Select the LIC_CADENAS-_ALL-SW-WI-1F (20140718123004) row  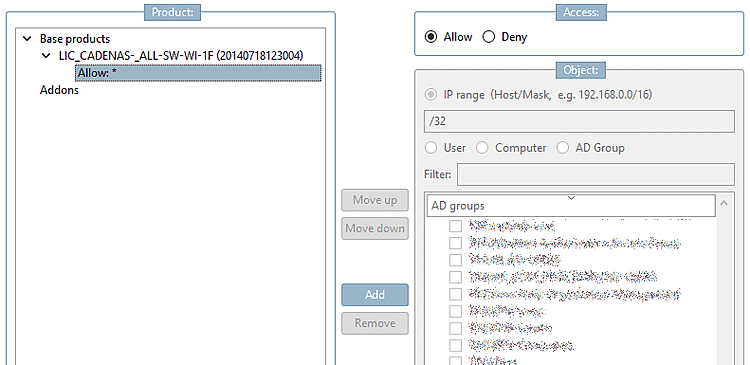181,56
